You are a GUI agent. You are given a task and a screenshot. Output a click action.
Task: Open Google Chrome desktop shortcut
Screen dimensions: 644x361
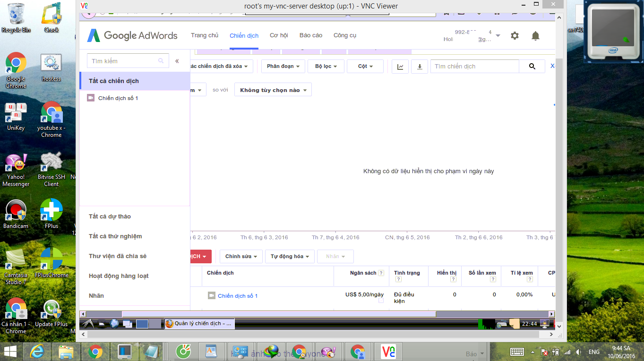coord(16,70)
